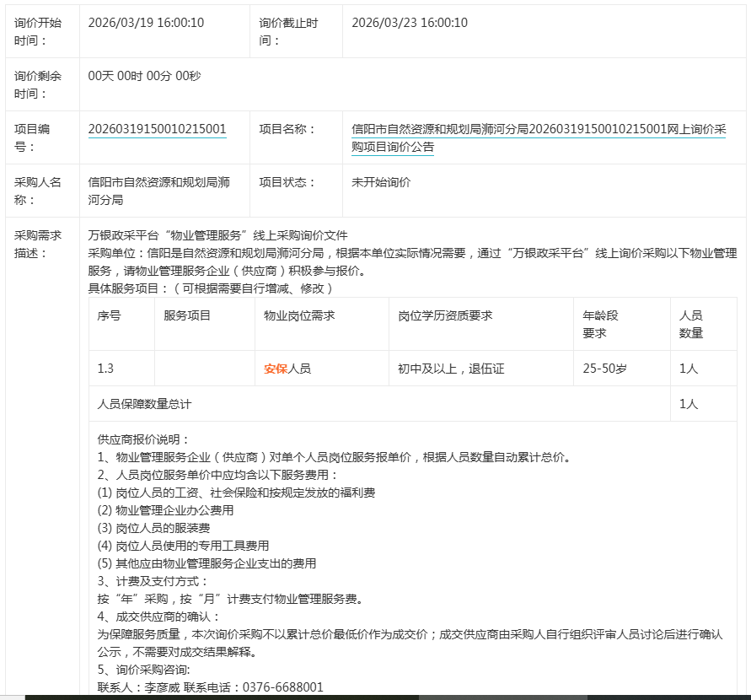The width and height of the screenshot is (751, 700).
Task: Click the 25-50岁 age range cell
Action: pos(604,369)
